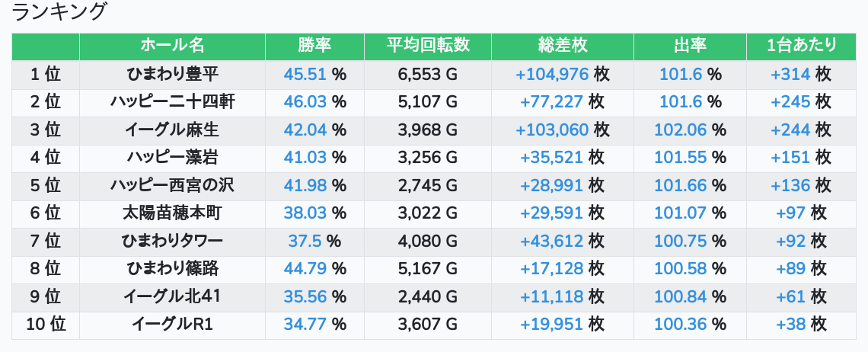Click the ホール名 column header
Image resolution: width=868 pixels, height=352 pixels.
172,46
